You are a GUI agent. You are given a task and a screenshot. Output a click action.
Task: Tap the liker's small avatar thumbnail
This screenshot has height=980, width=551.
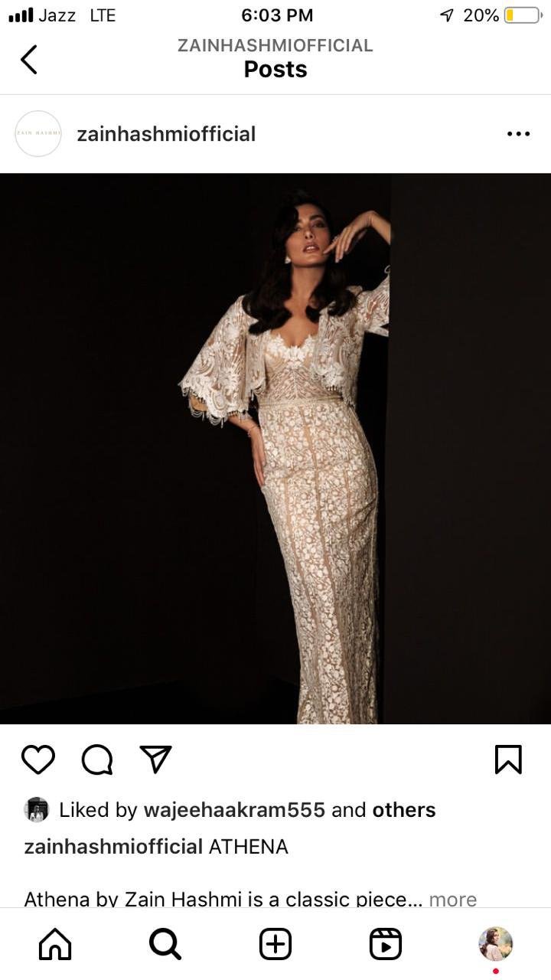37,810
